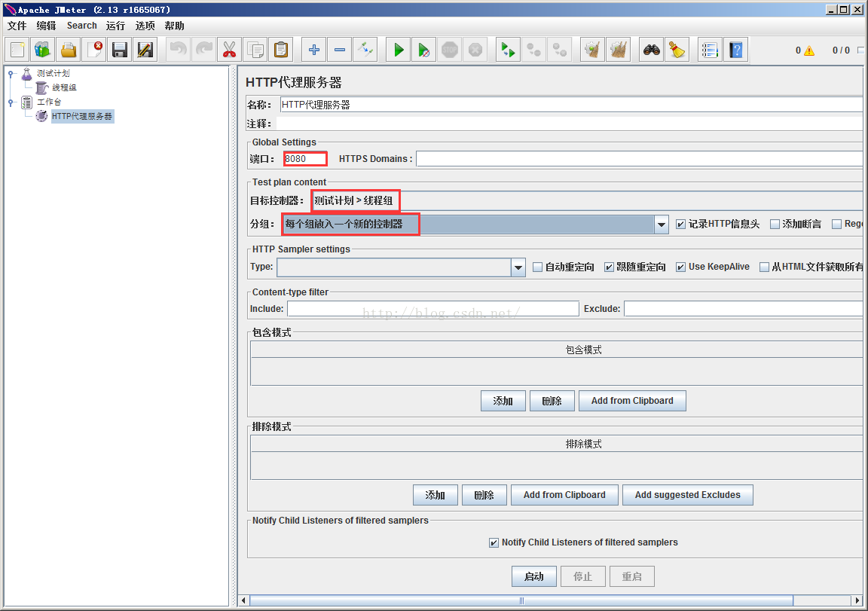Click the Copy icon in toolbar
The width and height of the screenshot is (868, 611).
[255, 50]
